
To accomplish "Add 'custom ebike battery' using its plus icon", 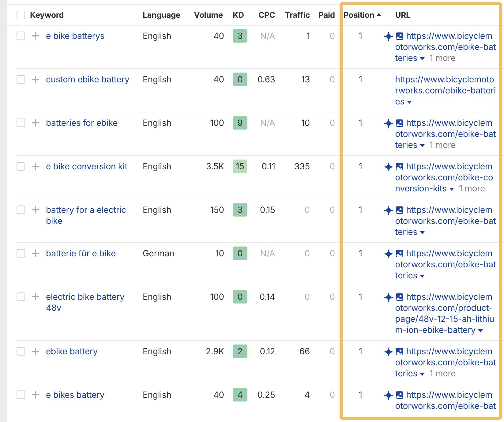I will click(36, 79).
